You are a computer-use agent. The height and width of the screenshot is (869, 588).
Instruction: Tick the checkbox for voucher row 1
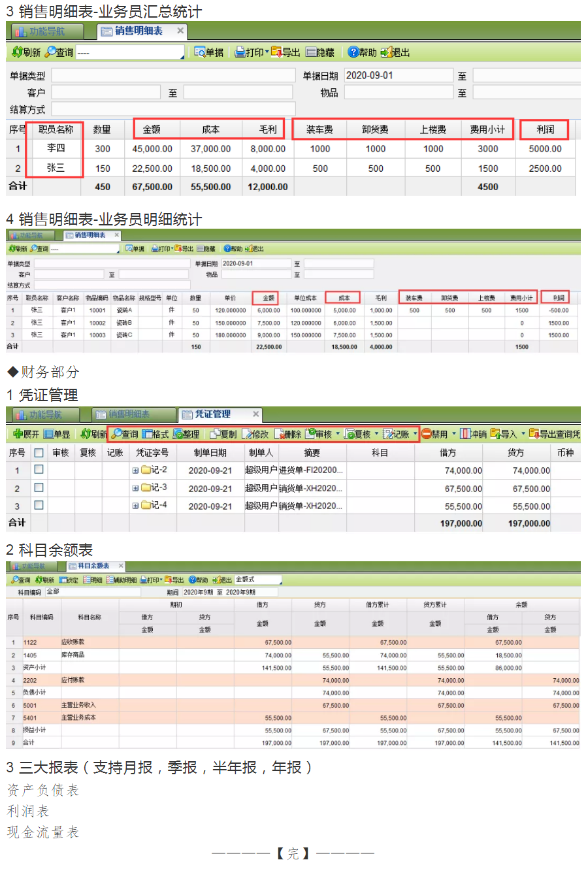click(39, 469)
